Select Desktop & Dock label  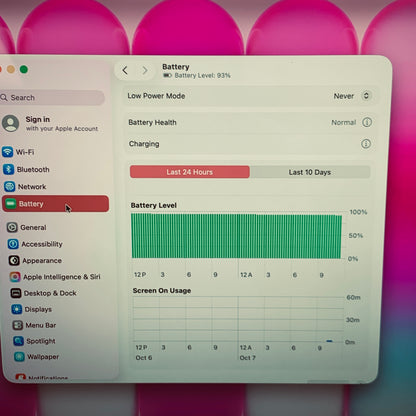point(50,293)
